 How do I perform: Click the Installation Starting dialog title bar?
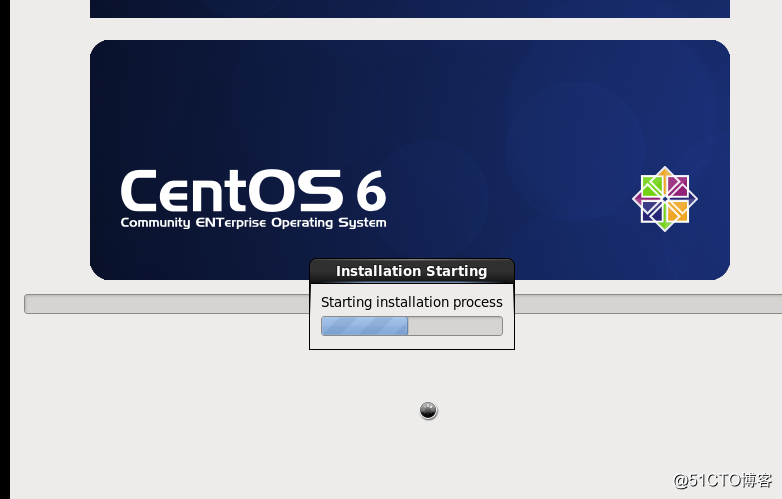(411, 271)
